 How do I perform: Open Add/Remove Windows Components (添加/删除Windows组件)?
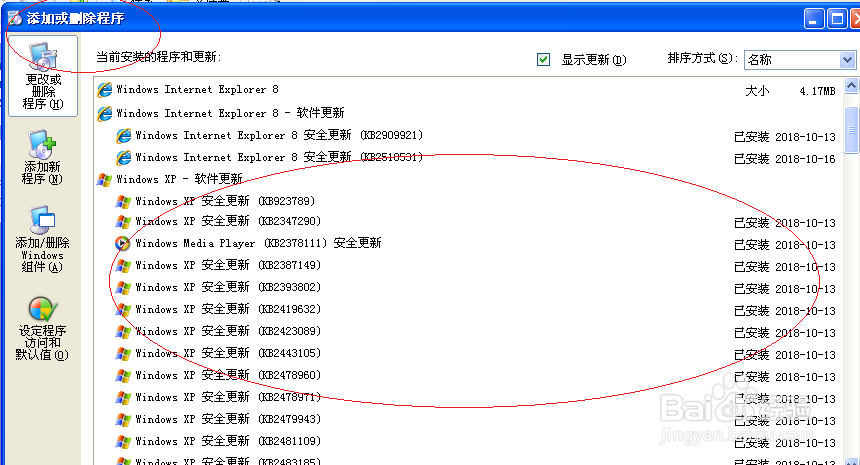42,240
